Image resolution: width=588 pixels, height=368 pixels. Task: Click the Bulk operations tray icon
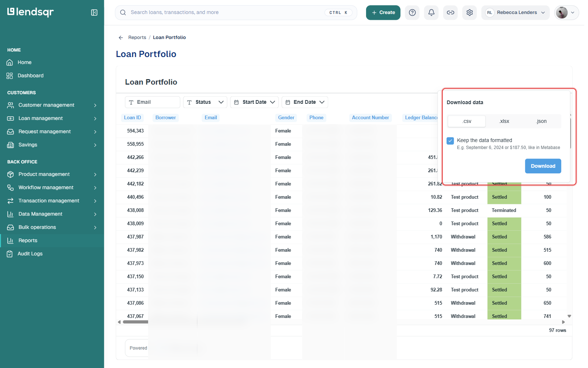tap(11, 227)
